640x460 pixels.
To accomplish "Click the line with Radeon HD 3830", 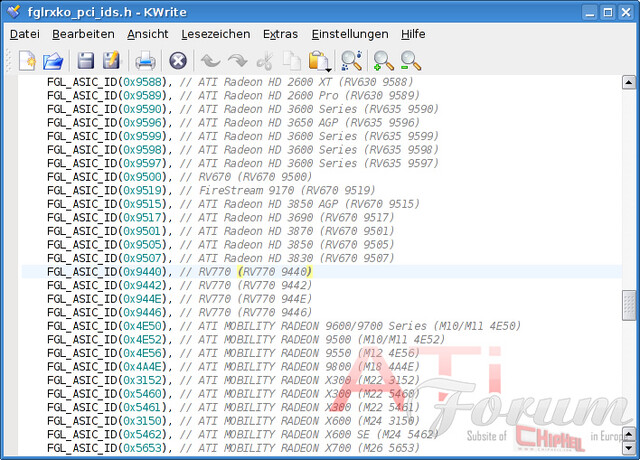I will pyautogui.click(x=221, y=258).
